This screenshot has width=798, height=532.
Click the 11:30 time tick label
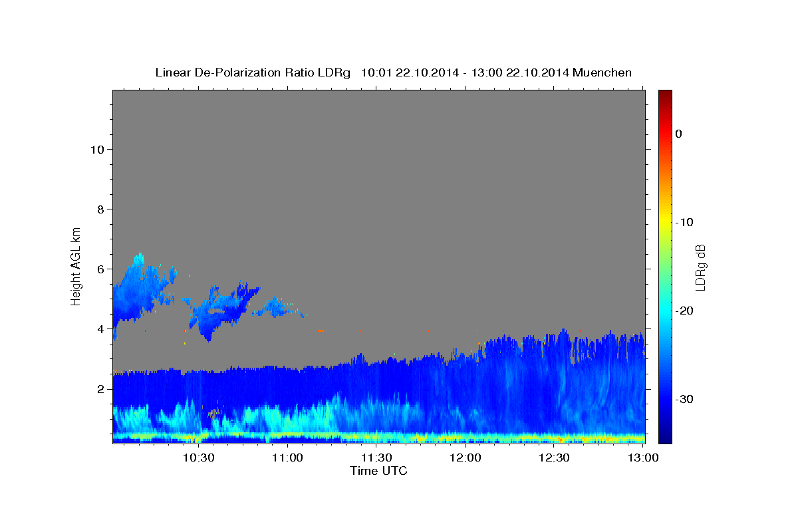[x=376, y=458]
